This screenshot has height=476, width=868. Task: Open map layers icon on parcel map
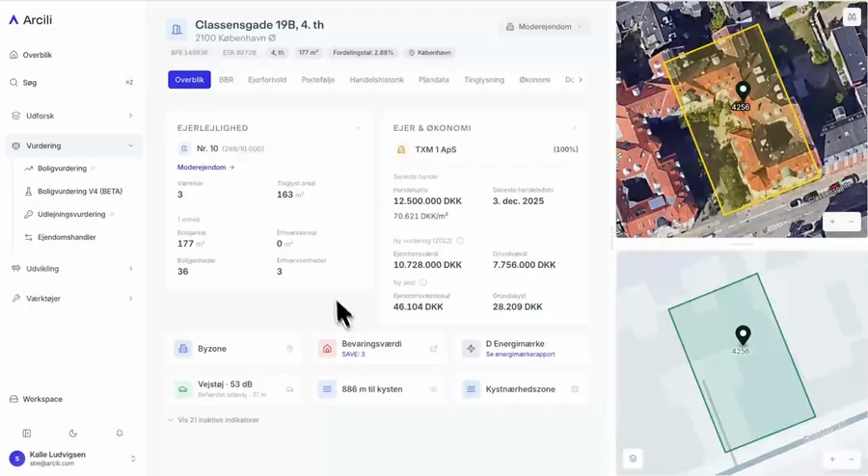[633, 459]
